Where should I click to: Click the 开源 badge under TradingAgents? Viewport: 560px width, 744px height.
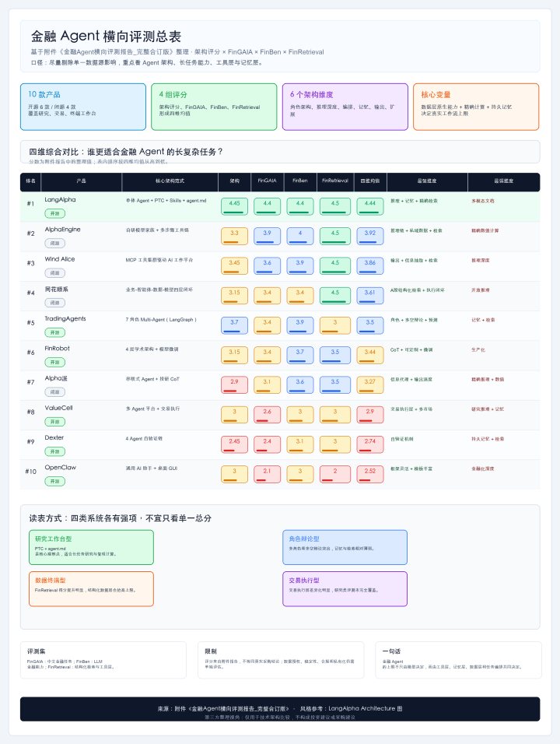click(x=55, y=332)
